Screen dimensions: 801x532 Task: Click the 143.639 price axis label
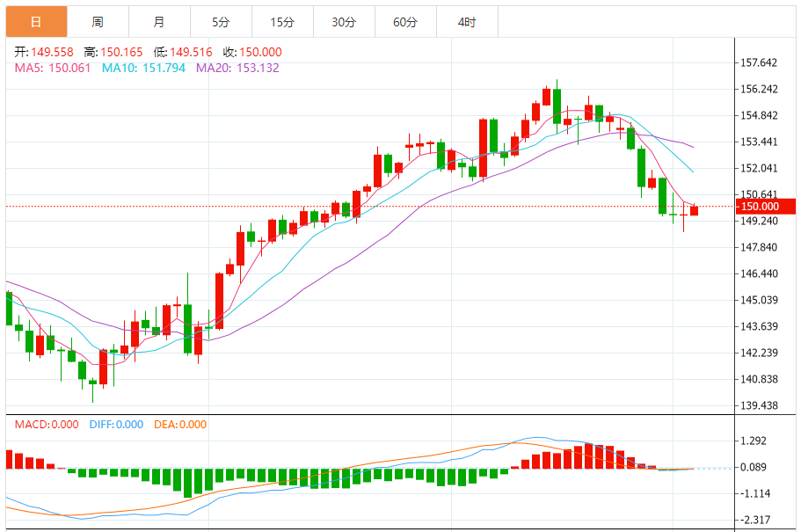[x=759, y=326]
